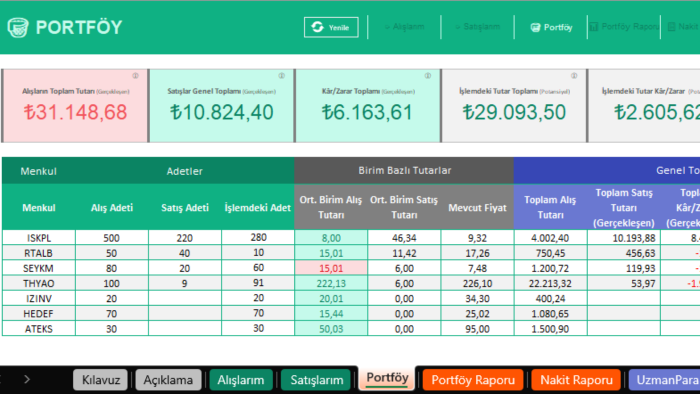Click the Mevcut Fiyat column header
Viewport: 700px width, 394px height.
point(477,207)
